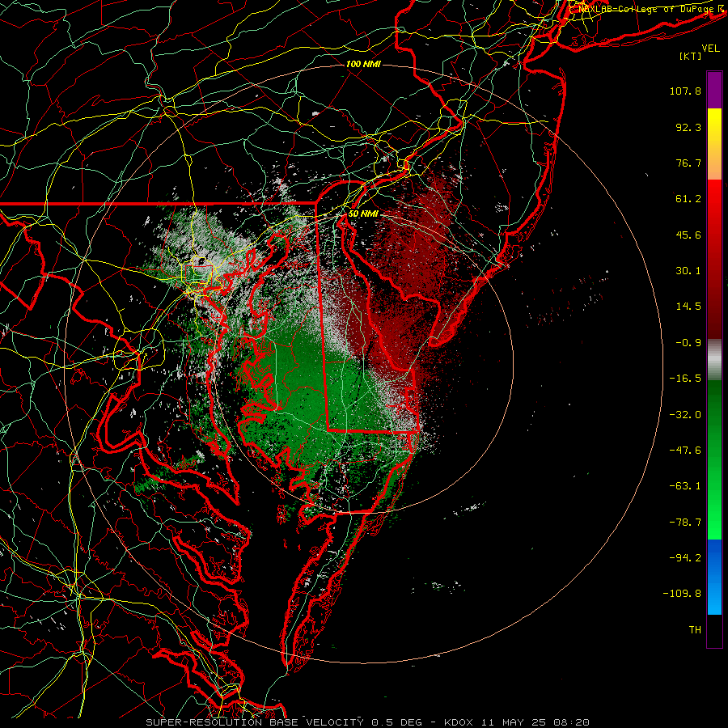This screenshot has width=728, height=728.
Task: Select the -78.7 legend value
Action: [685, 523]
